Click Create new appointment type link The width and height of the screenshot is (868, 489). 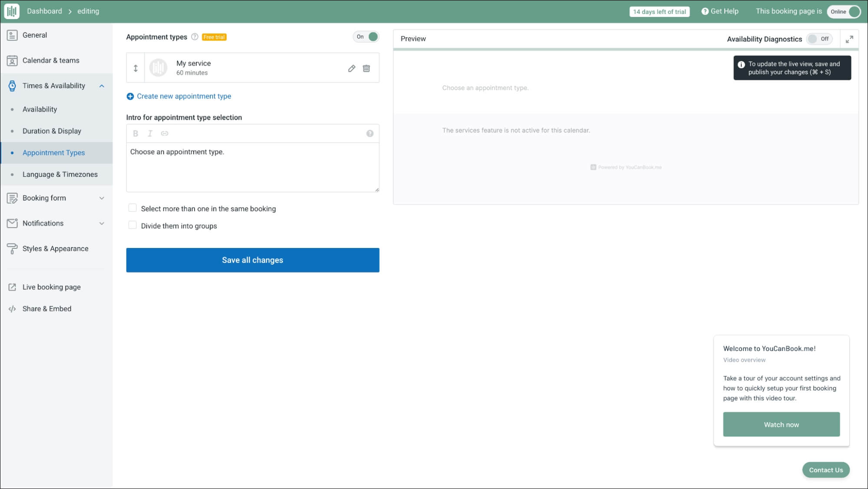coord(184,96)
